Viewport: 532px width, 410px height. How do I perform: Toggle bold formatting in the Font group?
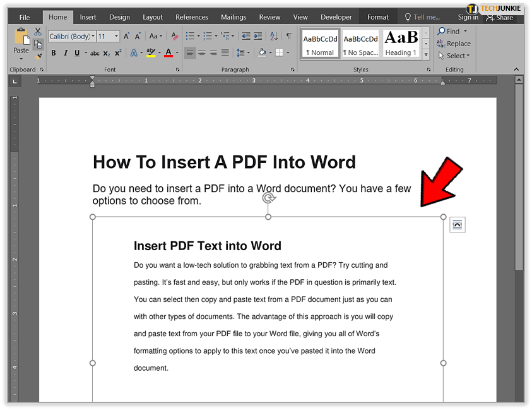point(54,53)
